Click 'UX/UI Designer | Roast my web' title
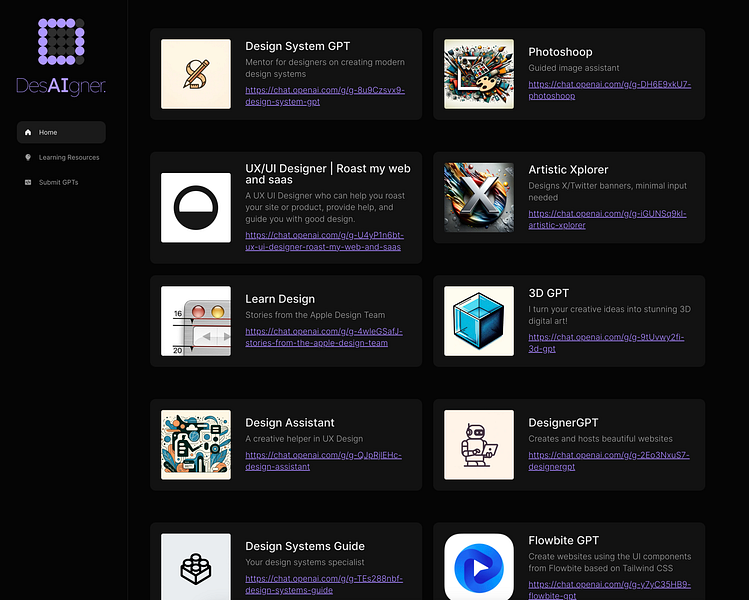Viewport: 749px width, 600px height. click(x=328, y=174)
